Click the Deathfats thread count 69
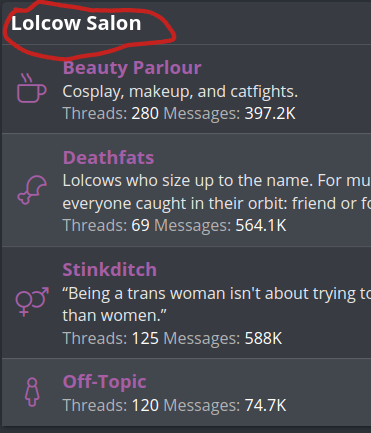Screen dimensions: 371x433 tap(140, 225)
